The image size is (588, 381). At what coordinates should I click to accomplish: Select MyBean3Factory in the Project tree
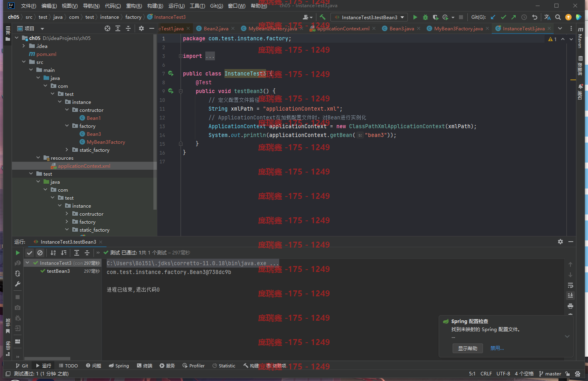pyautogui.click(x=106, y=142)
